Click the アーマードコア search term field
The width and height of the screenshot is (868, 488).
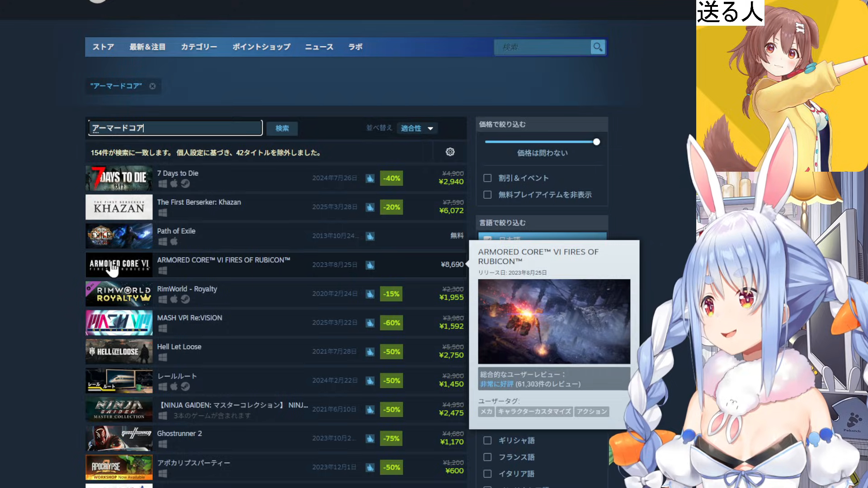coord(175,128)
